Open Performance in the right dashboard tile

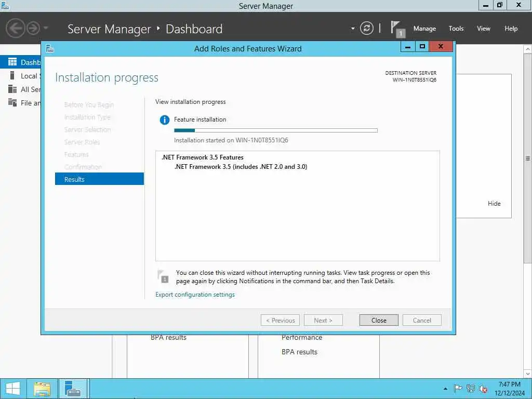click(x=302, y=338)
